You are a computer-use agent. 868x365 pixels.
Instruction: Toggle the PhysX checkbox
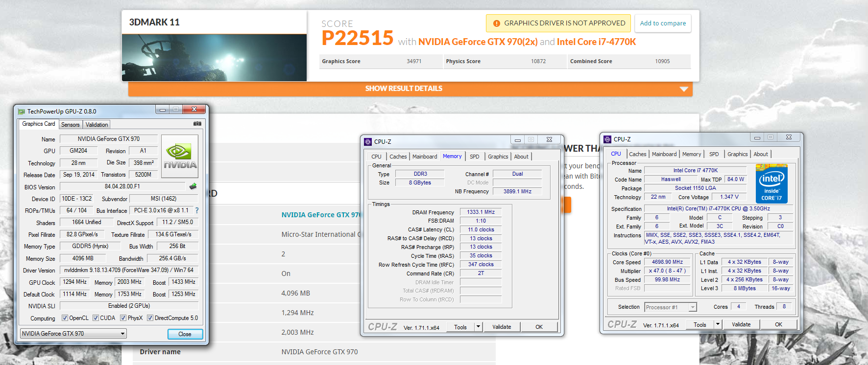tap(123, 318)
